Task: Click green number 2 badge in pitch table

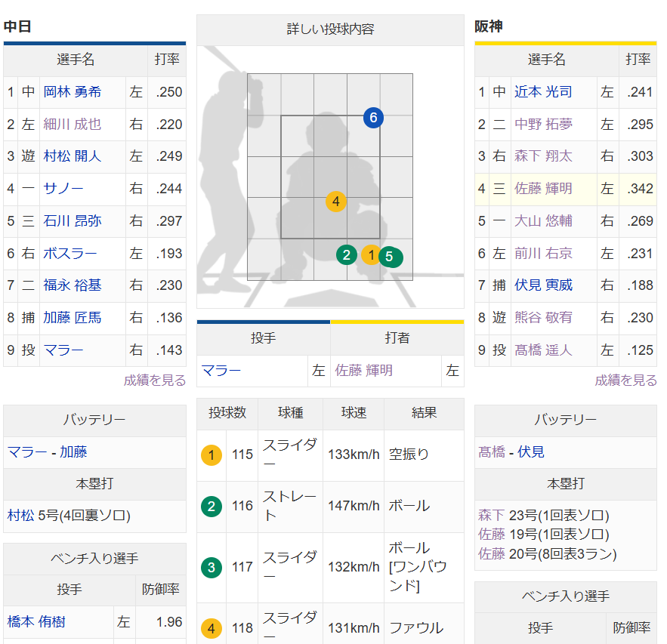Action: (x=212, y=507)
